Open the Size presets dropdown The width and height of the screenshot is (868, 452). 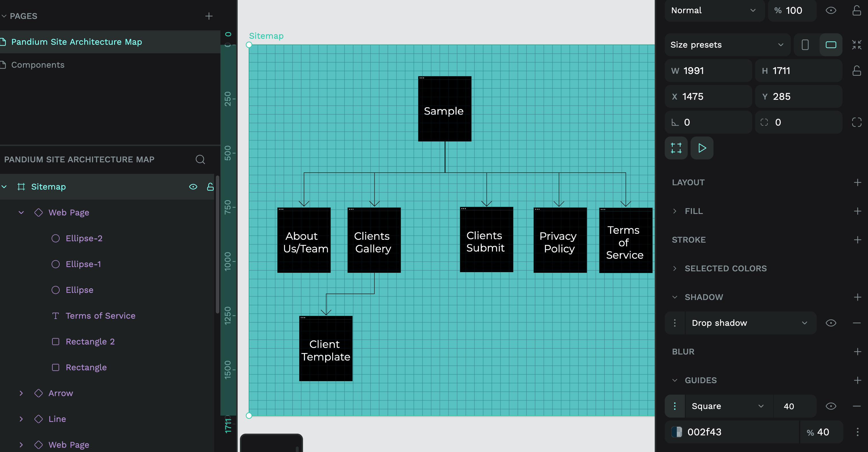point(727,44)
